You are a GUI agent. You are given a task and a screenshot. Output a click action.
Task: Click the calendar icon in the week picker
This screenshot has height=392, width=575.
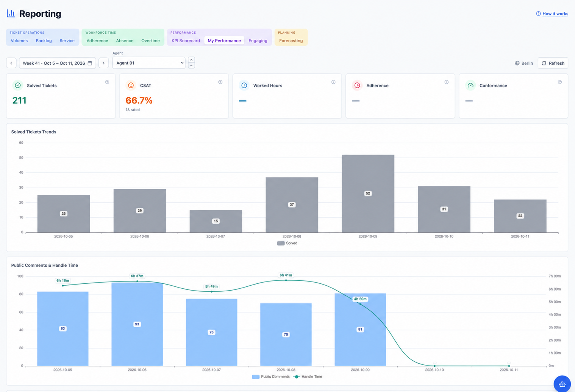pos(90,63)
